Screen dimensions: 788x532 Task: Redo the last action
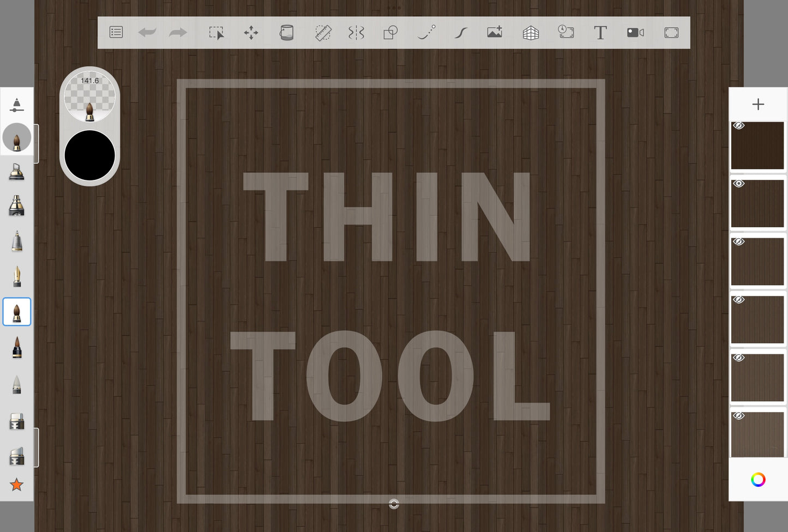click(178, 33)
